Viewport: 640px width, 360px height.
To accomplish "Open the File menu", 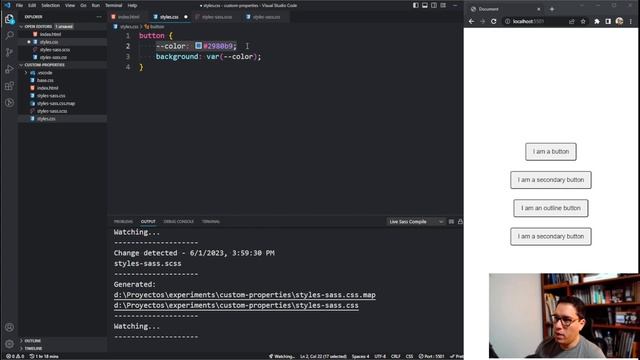I will (x=19, y=5).
